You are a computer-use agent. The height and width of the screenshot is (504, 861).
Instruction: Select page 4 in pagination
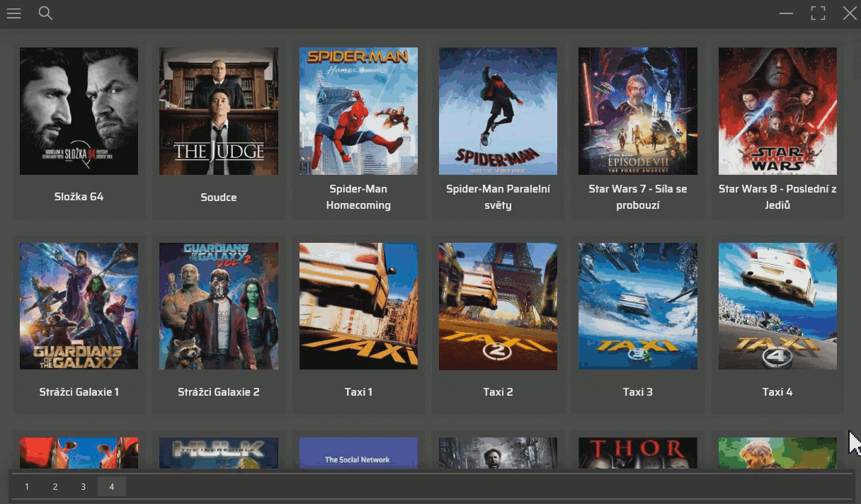coord(112,487)
